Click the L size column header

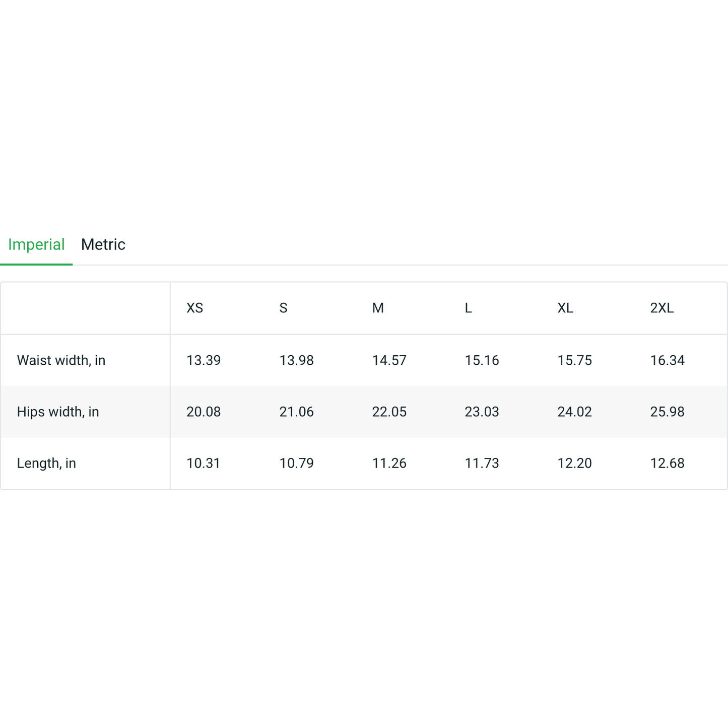pos(468,308)
